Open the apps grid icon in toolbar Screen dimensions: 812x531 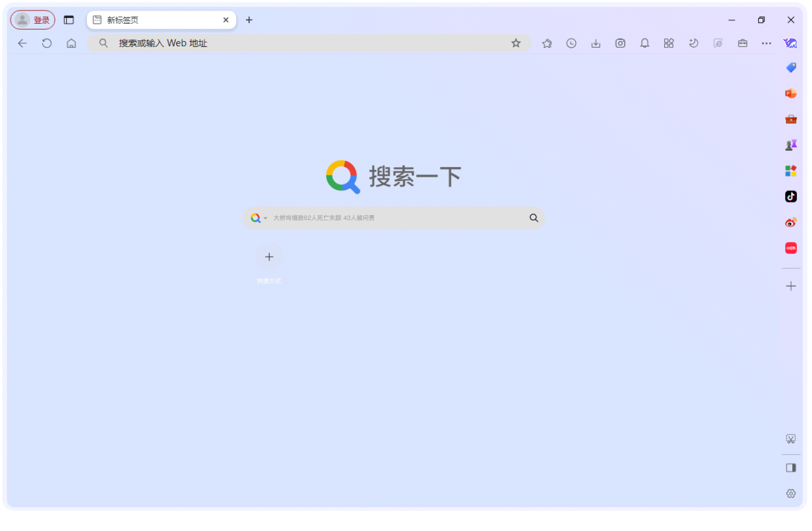(x=669, y=43)
